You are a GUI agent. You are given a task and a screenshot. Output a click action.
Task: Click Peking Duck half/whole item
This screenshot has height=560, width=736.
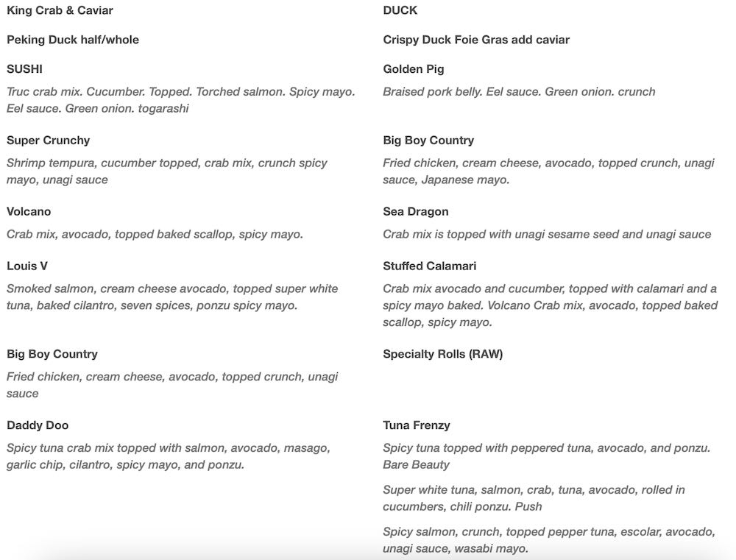[73, 40]
